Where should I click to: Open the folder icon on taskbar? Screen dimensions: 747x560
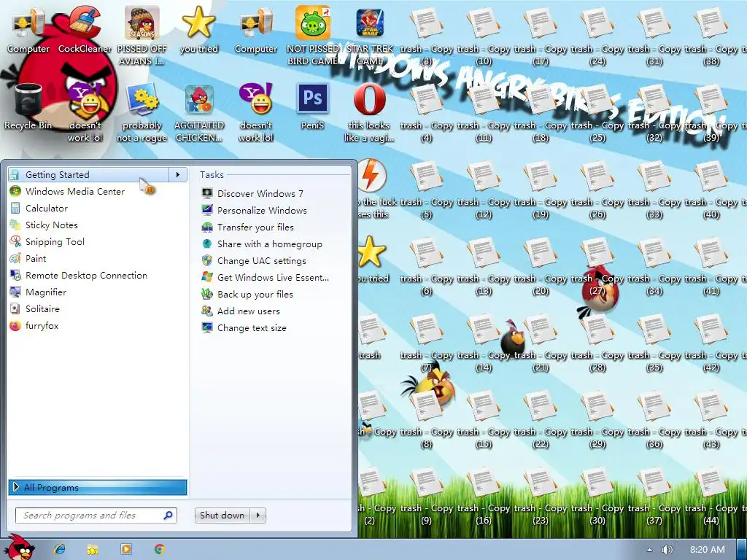93,549
